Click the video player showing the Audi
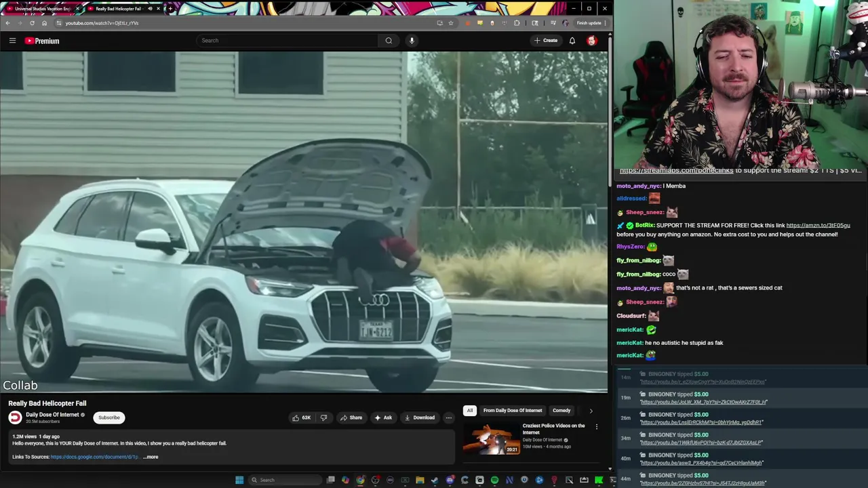This screenshot has width=868, height=488. point(304,222)
